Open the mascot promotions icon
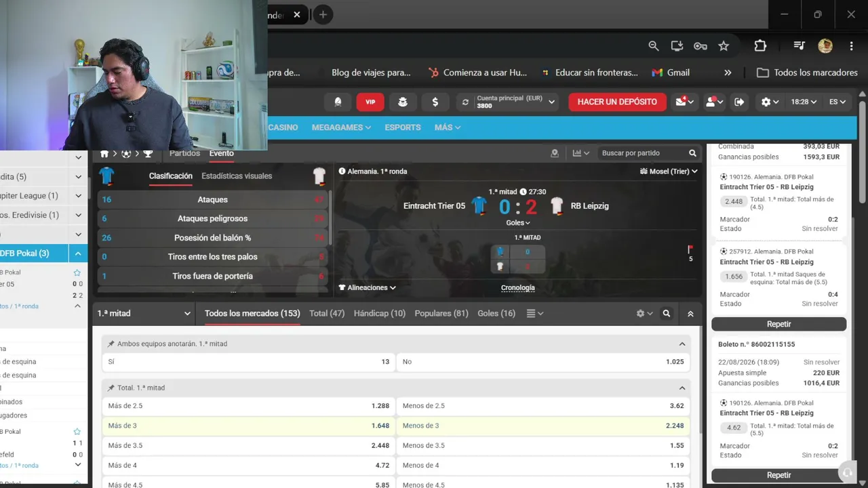This screenshot has width=868, height=488. click(x=403, y=102)
